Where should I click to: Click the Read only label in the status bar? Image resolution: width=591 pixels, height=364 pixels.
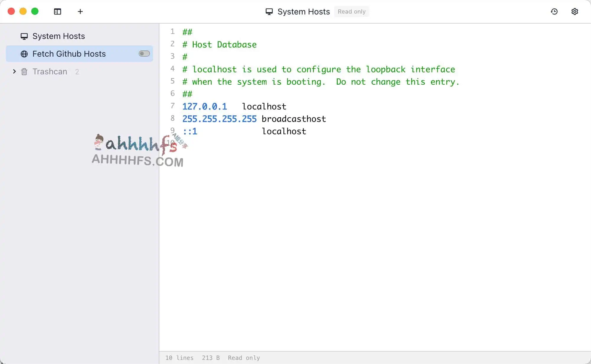click(x=244, y=358)
